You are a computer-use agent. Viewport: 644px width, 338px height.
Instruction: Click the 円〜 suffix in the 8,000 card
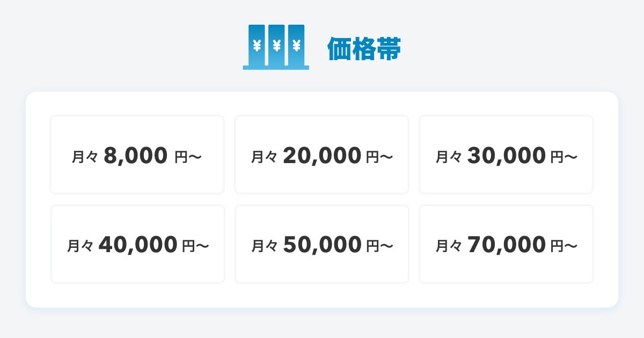point(188,157)
